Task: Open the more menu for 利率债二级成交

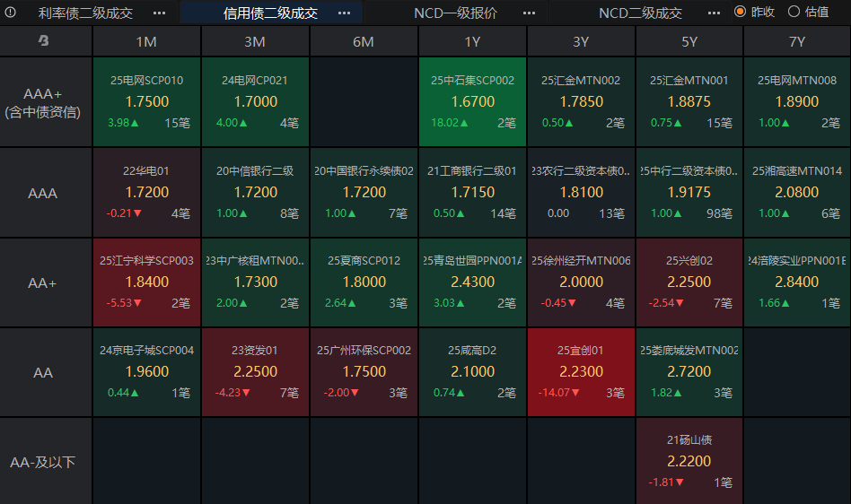Action: pyautogui.click(x=159, y=13)
